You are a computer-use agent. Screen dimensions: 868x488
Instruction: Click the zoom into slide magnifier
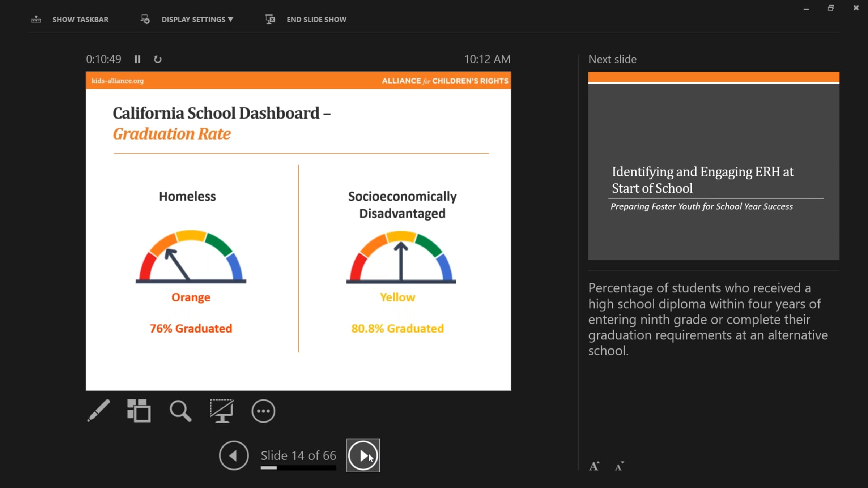click(x=180, y=411)
